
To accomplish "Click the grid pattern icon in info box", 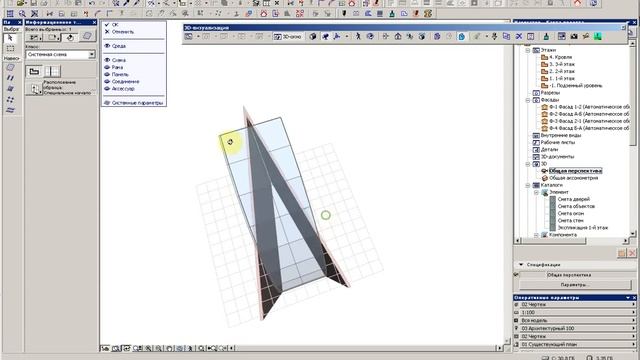I will pos(52,71).
